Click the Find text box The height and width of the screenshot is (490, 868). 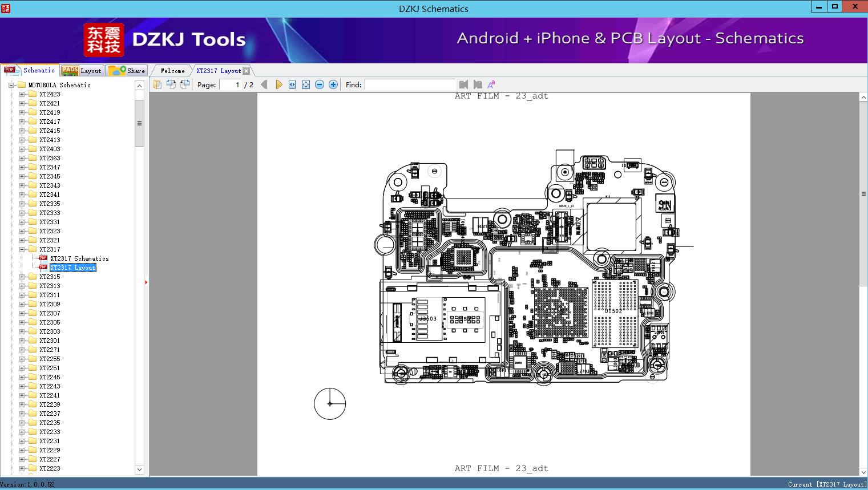click(410, 84)
